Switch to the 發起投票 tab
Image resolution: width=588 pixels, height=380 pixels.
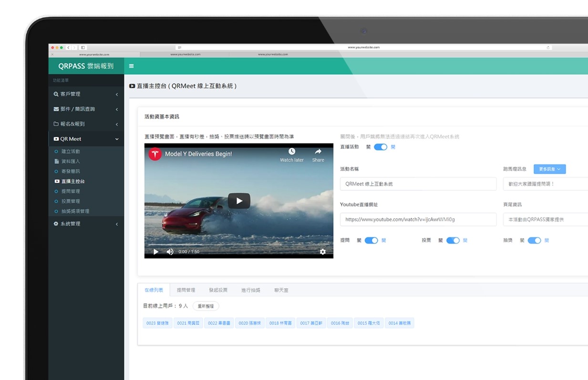[x=218, y=290]
